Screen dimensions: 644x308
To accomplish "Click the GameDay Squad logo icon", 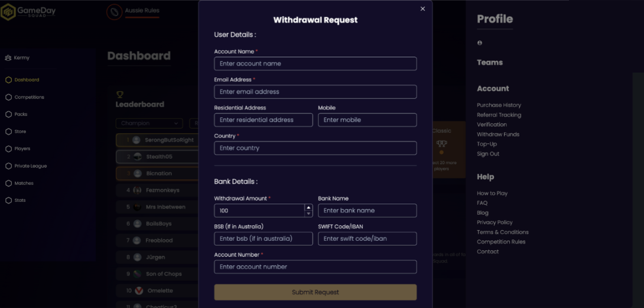I will pyautogui.click(x=8, y=12).
